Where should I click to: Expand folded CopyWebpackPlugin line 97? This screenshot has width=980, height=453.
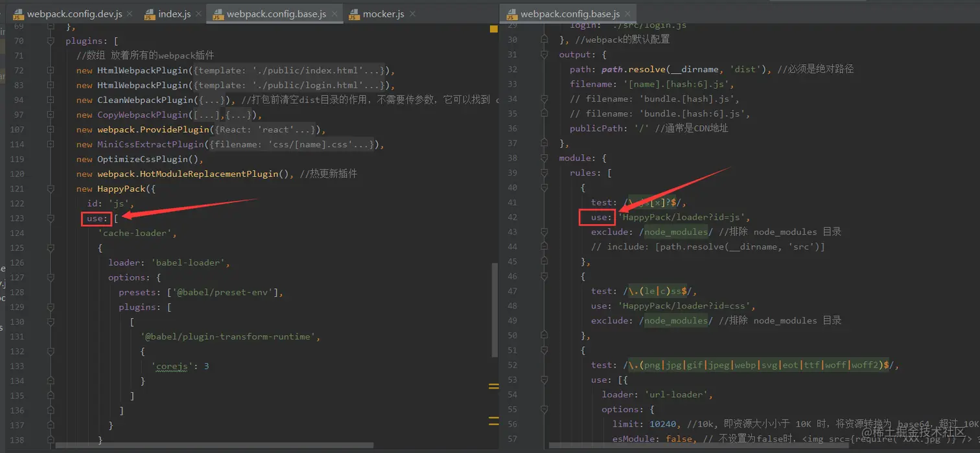51,115
